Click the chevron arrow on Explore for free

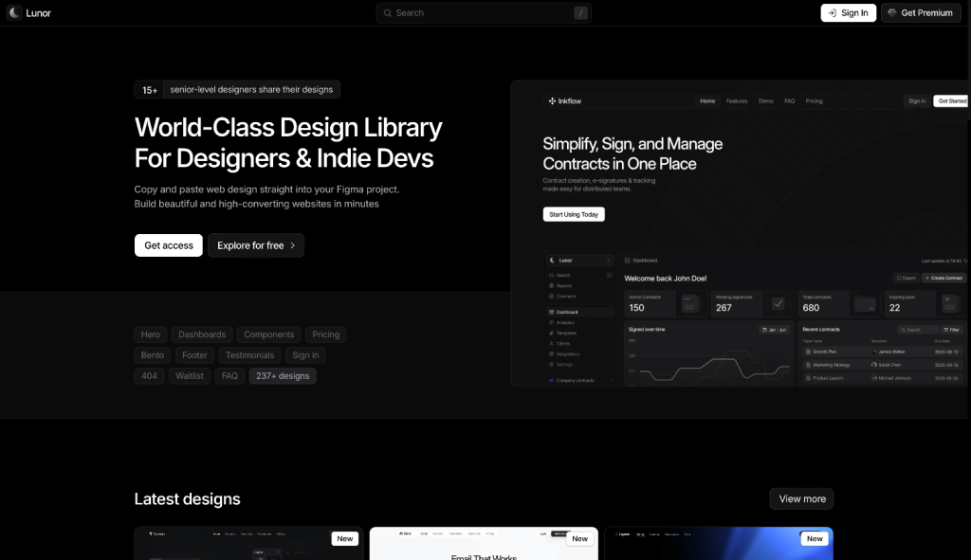[x=293, y=245]
